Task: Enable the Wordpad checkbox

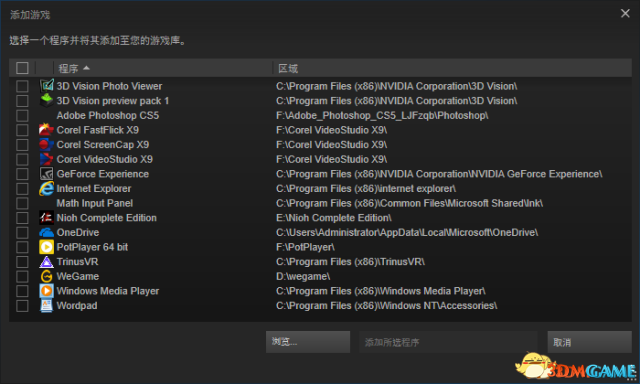Action: click(22, 306)
